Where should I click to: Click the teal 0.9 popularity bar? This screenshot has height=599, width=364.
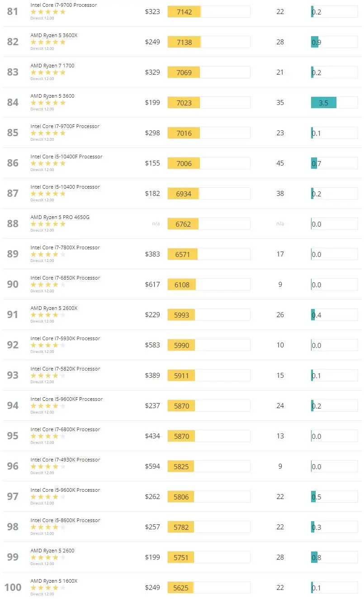click(315, 42)
